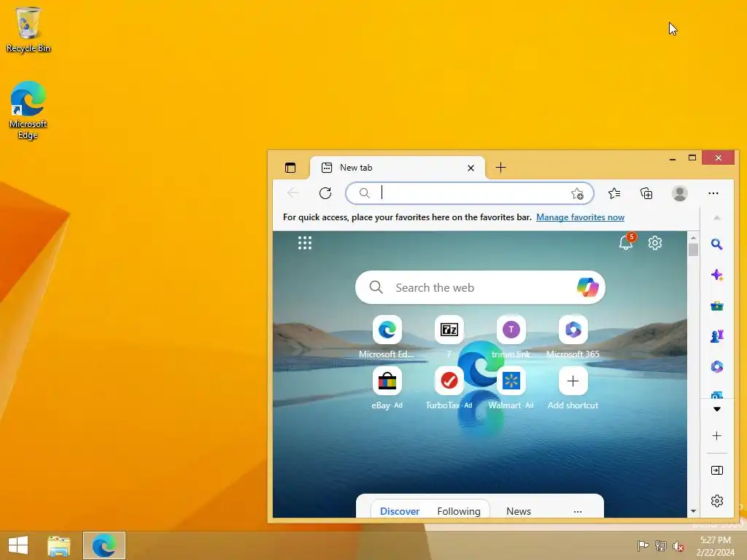Image resolution: width=747 pixels, height=560 pixels.
Task: Open more feed options ellipsis
Action: coord(578,511)
